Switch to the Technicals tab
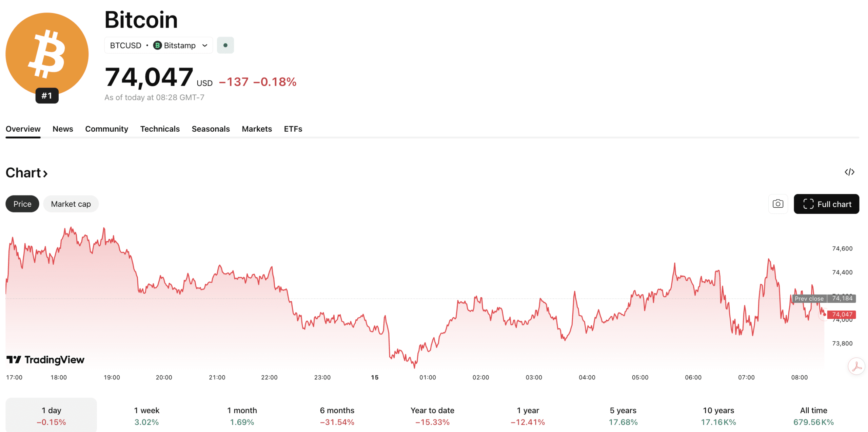Screen dimensions: 868x432 pos(160,129)
